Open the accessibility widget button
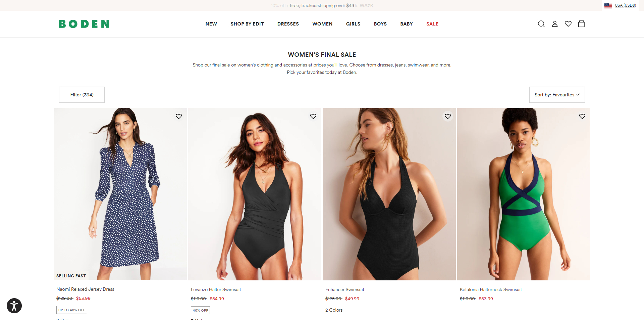 click(14, 306)
